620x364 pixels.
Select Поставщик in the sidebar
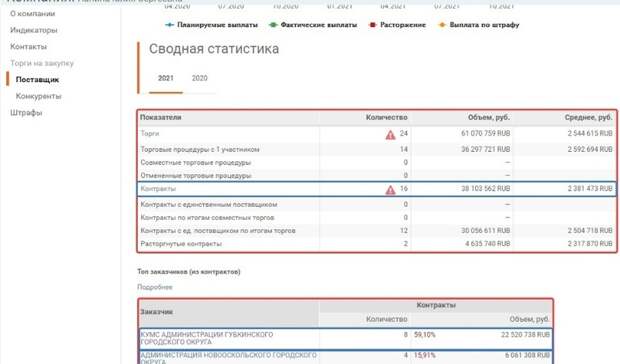pyautogui.click(x=37, y=79)
